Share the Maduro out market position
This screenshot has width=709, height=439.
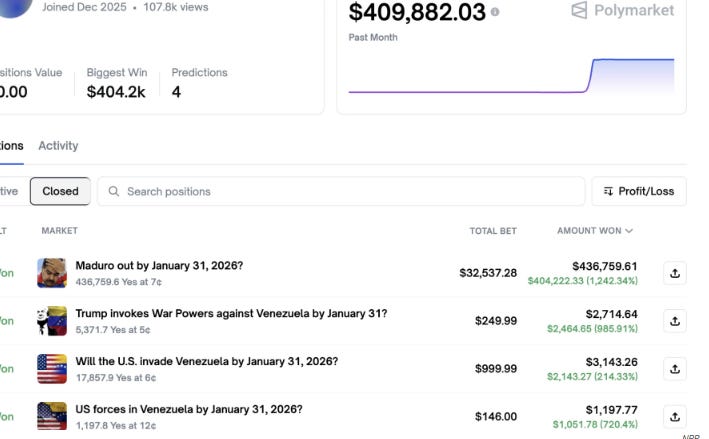point(675,273)
